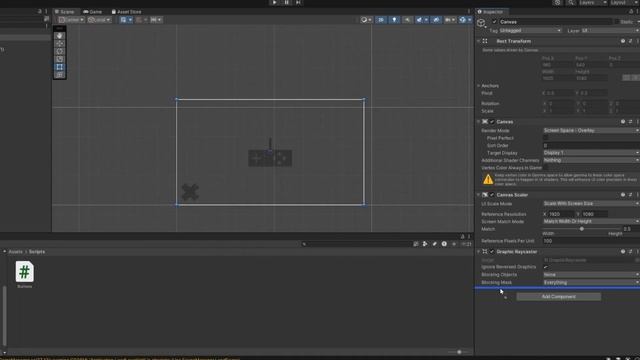Open the Layer UI dropdown

pyautogui.click(x=610, y=31)
